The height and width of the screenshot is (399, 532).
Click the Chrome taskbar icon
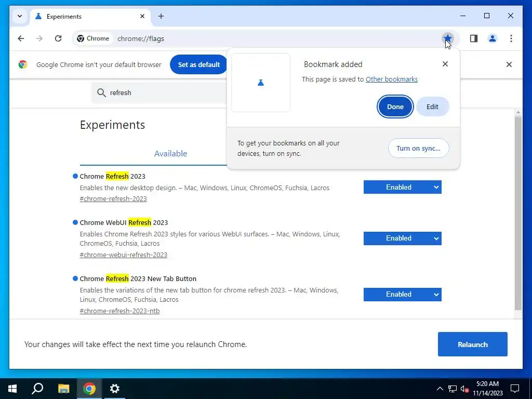point(89,389)
